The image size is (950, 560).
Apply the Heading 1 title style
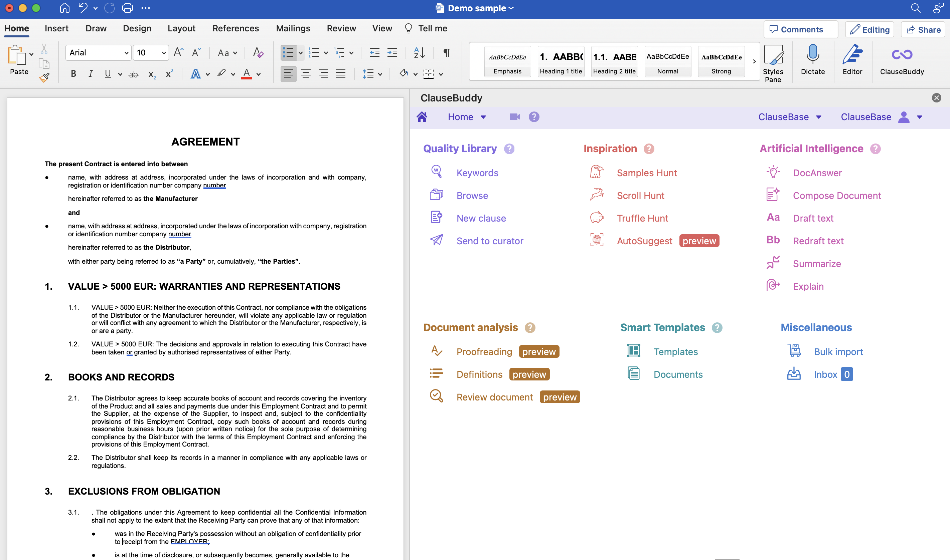click(x=561, y=61)
